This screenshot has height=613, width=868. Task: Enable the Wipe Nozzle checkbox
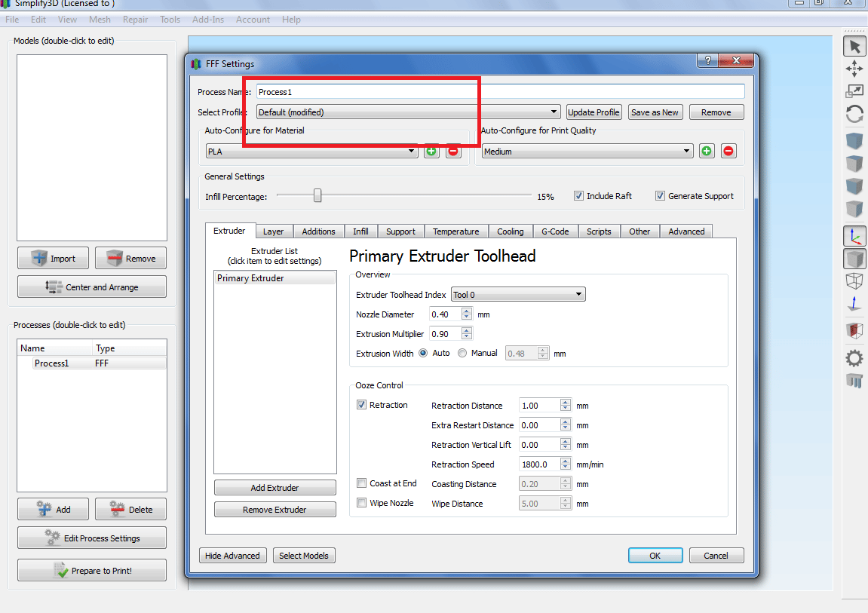tap(361, 503)
